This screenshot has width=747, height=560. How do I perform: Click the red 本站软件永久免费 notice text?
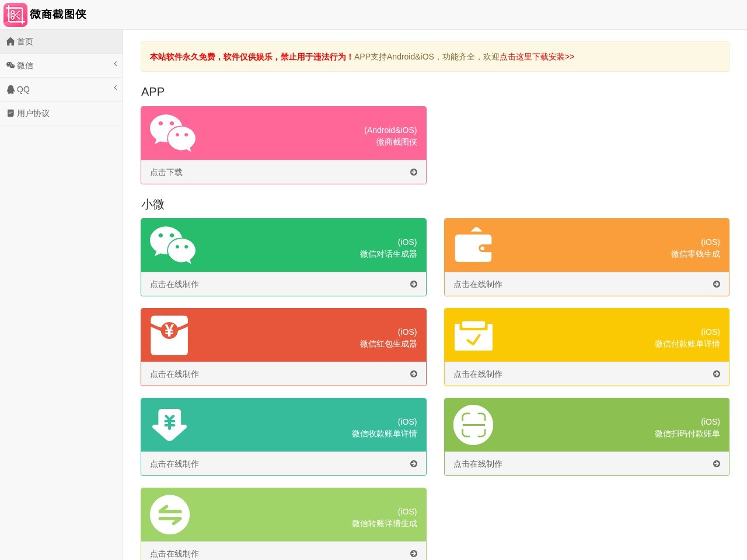point(252,57)
